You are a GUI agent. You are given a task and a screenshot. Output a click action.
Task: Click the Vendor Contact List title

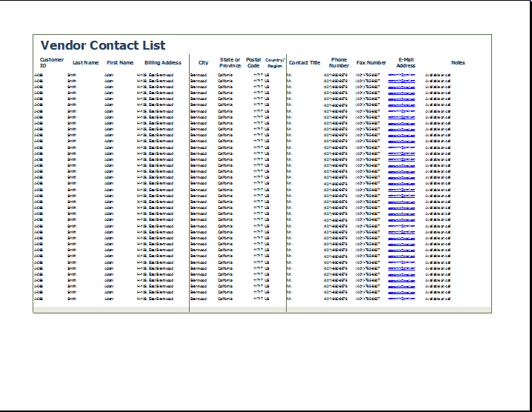[103, 45]
